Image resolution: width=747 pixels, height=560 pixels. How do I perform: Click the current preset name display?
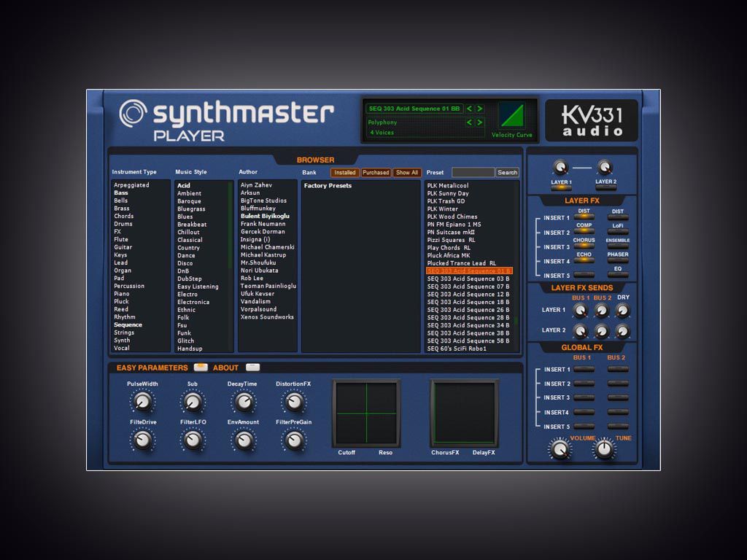tap(414, 109)
